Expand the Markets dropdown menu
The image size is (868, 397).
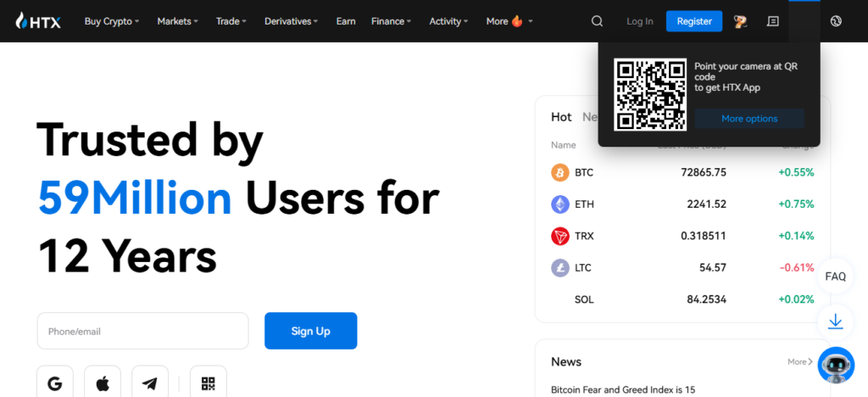pos(178,21)
